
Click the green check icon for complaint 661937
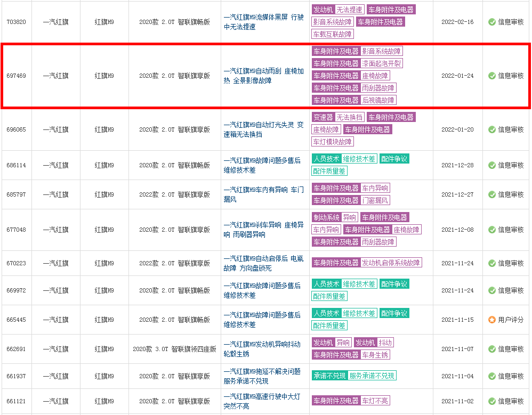click(491, 376)
